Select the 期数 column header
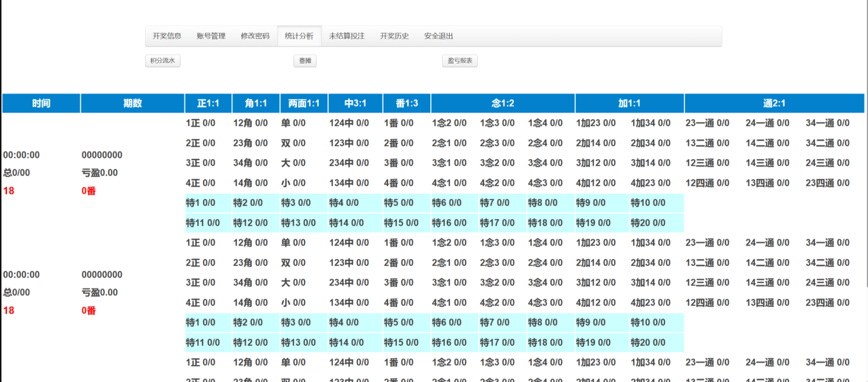 tap(132, 103)
